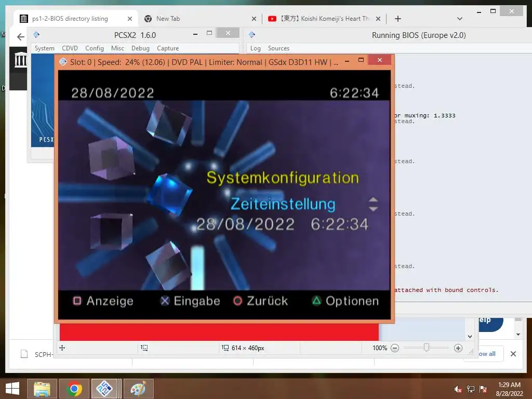Click the Paint 100% zoom level text
The width and height of the screenshot is (532, 399).
coord(380,348)
